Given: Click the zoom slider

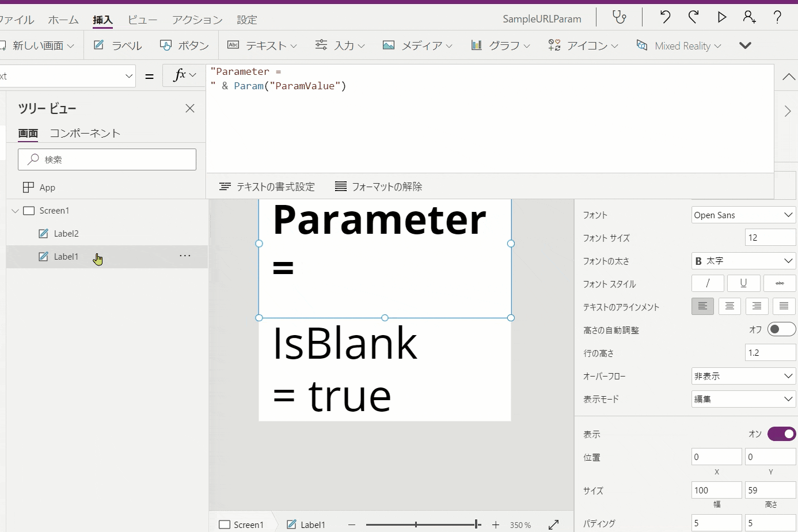Looking at the screenshot, I should point(423,525).
